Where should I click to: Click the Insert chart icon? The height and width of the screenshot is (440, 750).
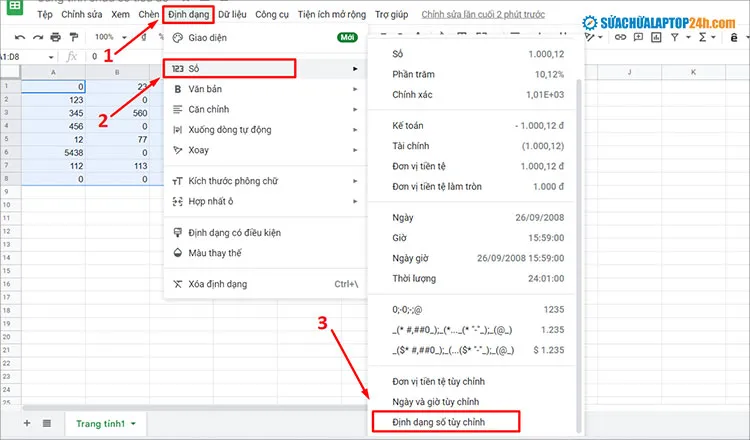point(656,37)
